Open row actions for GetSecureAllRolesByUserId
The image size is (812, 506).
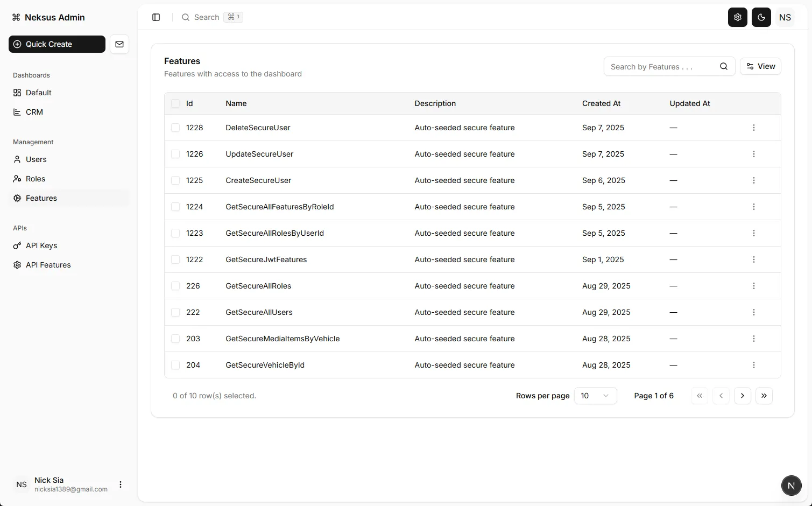click(753, 233)
